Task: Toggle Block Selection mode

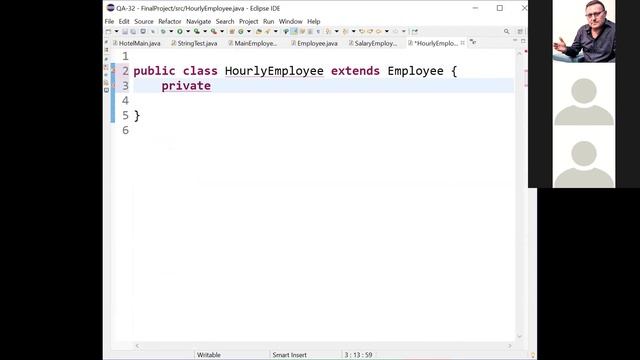Action: click(x=310, y=31)
